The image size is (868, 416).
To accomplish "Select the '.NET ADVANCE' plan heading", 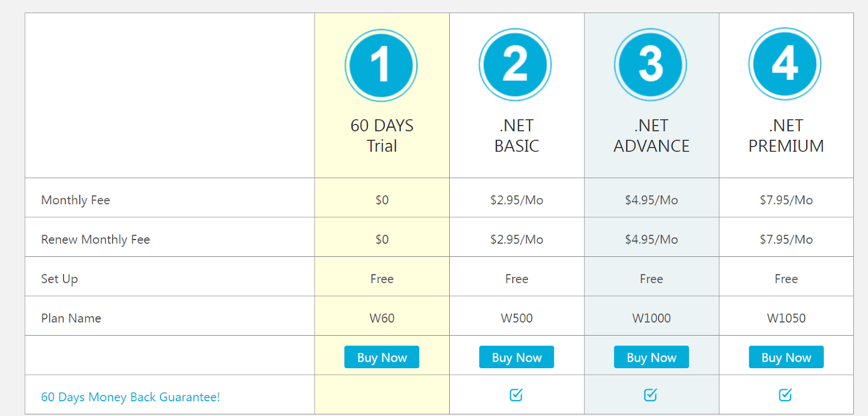I will [652, 136].
